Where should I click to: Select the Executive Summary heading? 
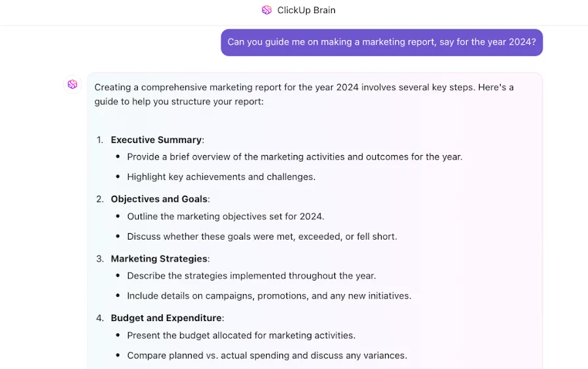pos(156,140)
